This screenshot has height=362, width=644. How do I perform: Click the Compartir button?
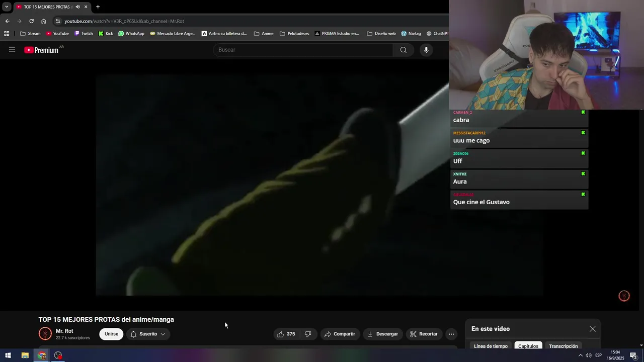[340, 334]
